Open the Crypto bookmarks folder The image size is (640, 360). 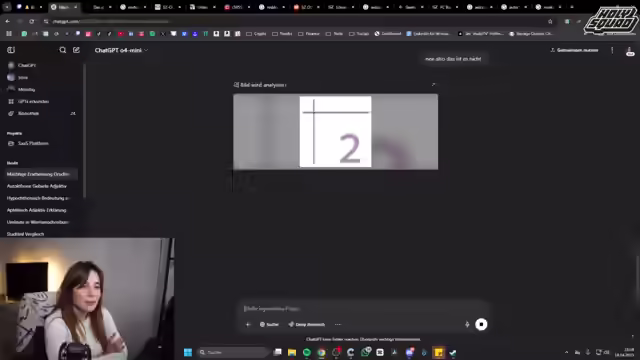pyautogui.click(x=256, y=34)
